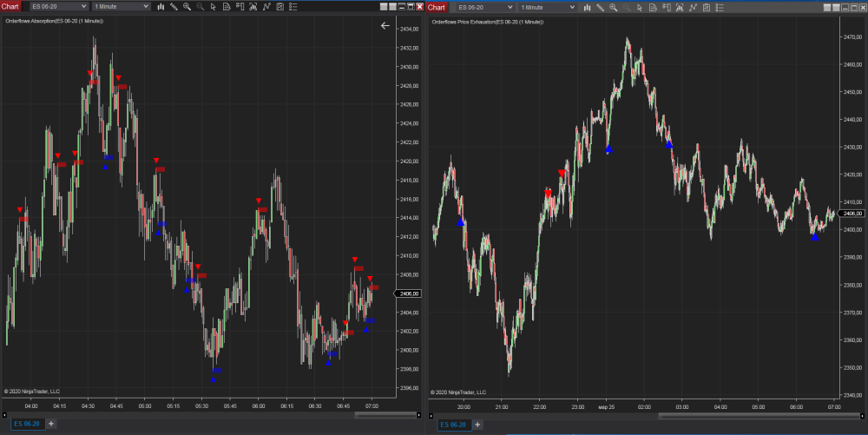The height and width of the screenshot is (435, 868).
Task: Click the Chart Trader icon in right chart
Action: pyautogui.click(x=666, y=7)
